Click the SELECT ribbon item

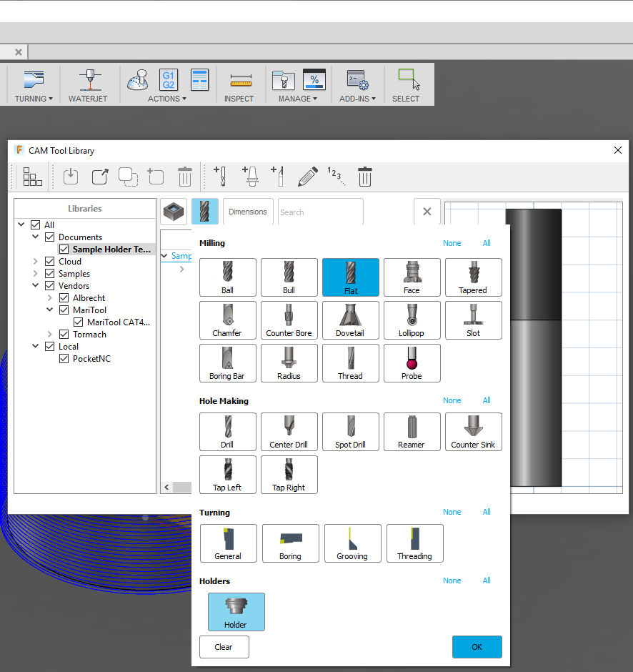[x=406, y=86]
